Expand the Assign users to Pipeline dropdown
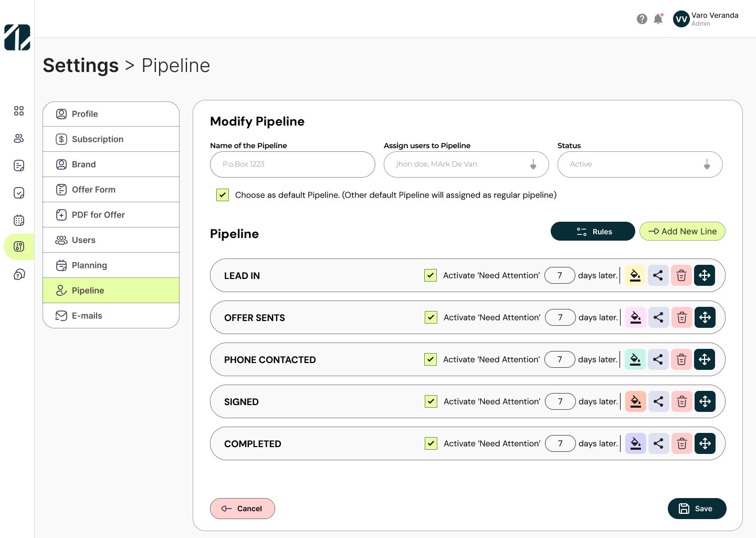756x538 pixels. (533, 164)
